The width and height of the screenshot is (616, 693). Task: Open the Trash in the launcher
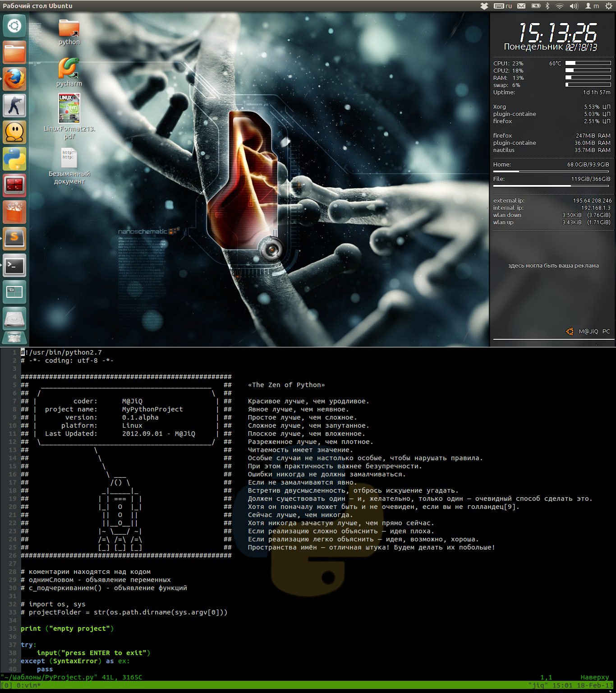click(14, 338)
